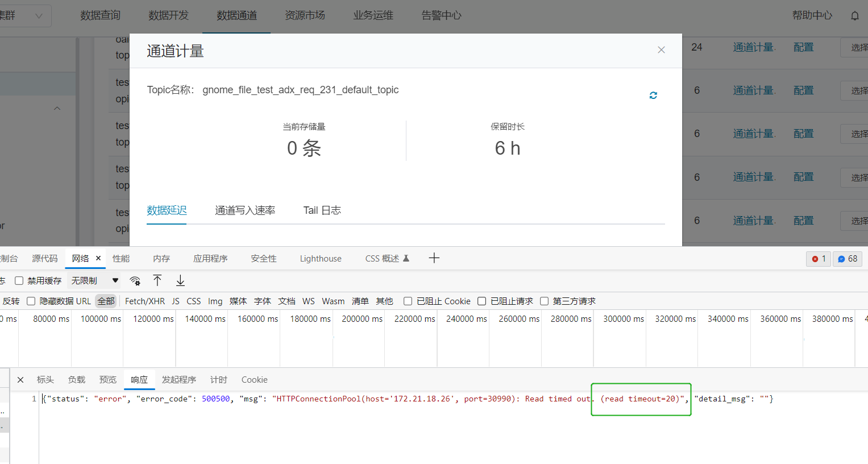Import HAR file with up arrow
868x464 pixels.
157,280
